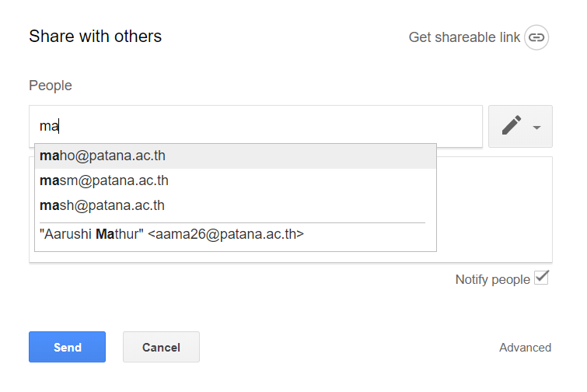The width and height of the screenshot is (587, 392).
Task: Open the Advanced sharing settings link
Action: coord(525,348)
